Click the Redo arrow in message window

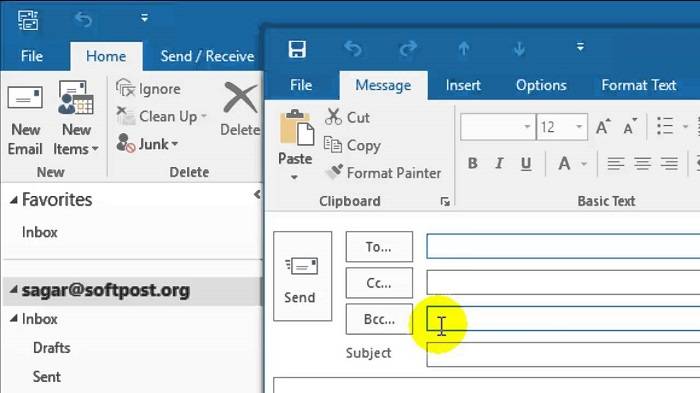pyautogui.click(x=408, y=48)
